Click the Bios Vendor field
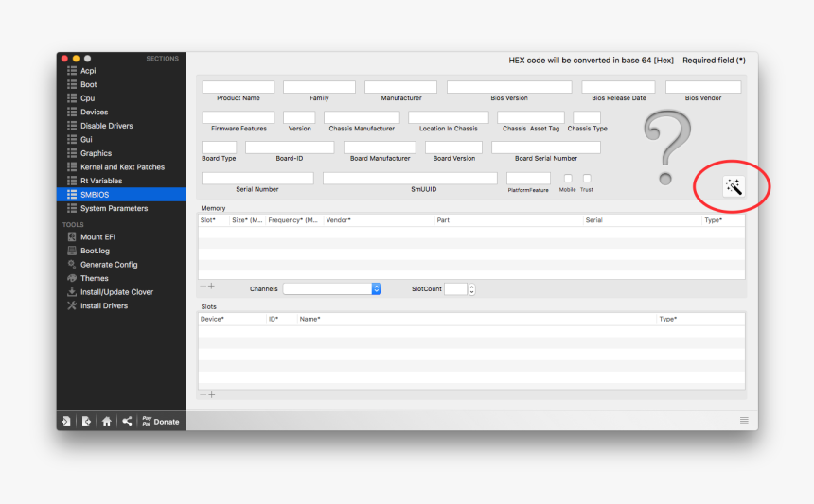 point(703,87)
